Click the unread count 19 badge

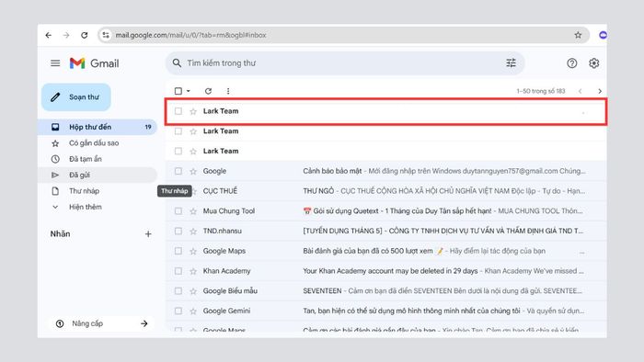[148, 127]
